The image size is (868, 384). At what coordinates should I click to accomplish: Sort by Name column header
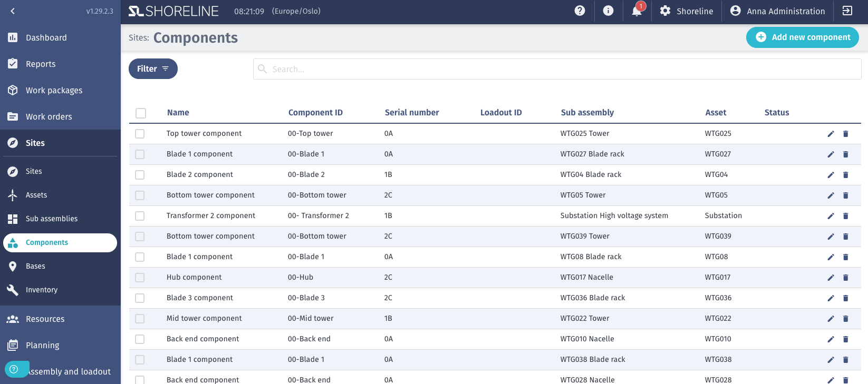[178, 113]
